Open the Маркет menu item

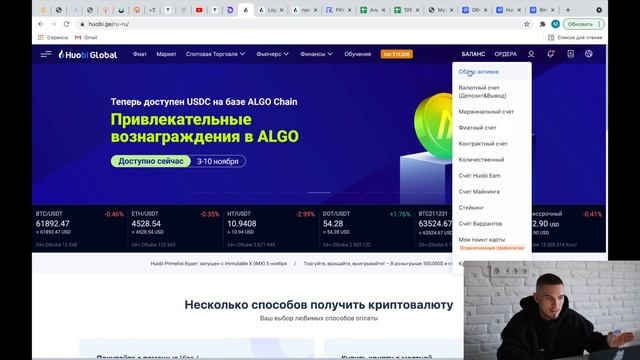pos(166,54)
